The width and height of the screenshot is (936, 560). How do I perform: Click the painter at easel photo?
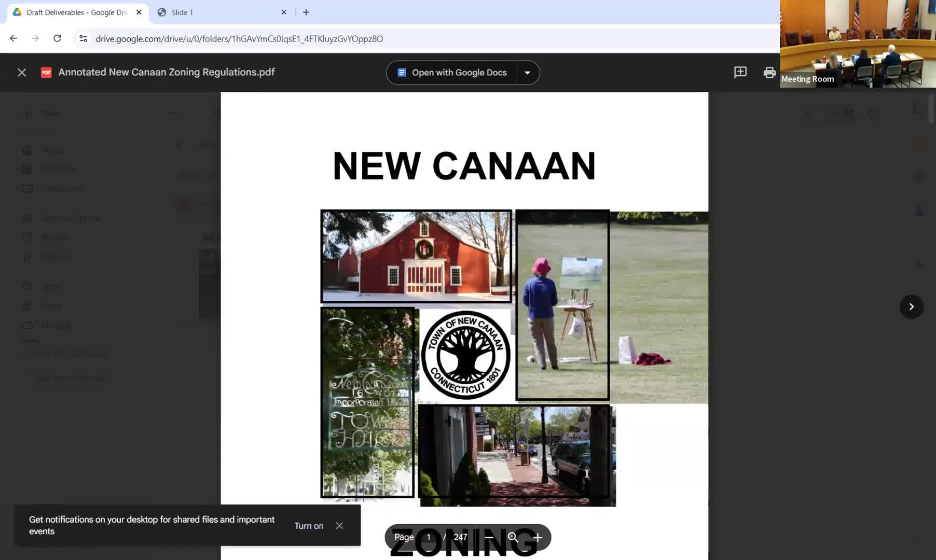(562, 305)
